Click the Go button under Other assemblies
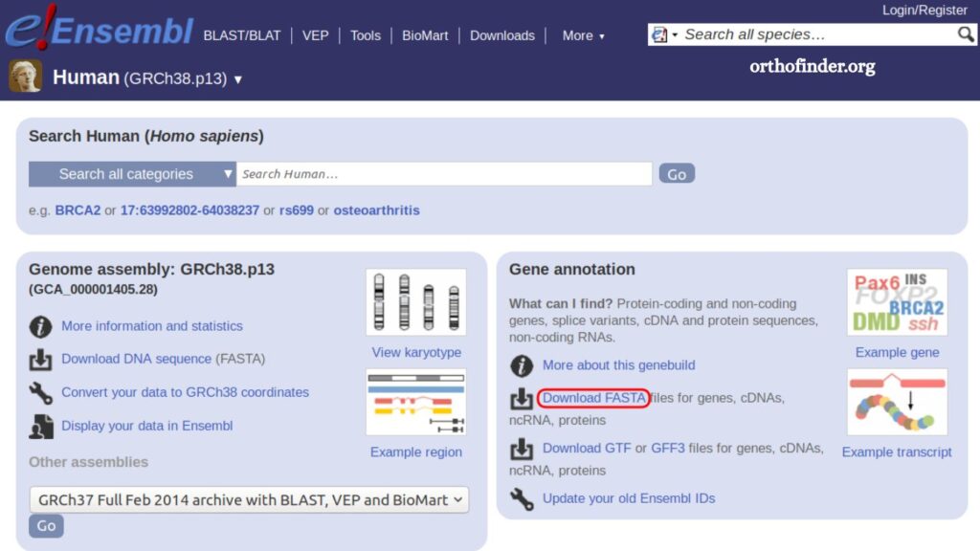The height and width of the screenshot is (551, 980). point(46,526)
